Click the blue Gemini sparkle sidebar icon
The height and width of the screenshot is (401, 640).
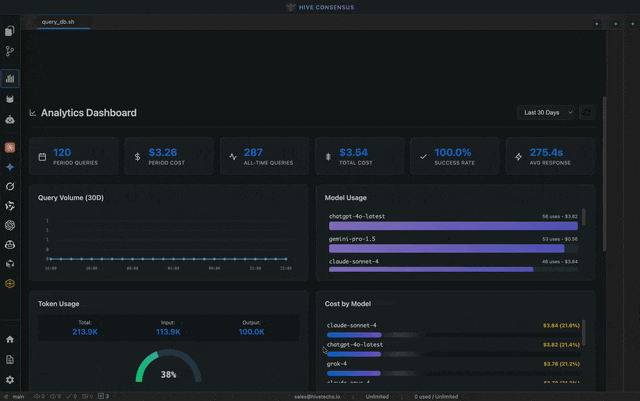tap(10, 167)
